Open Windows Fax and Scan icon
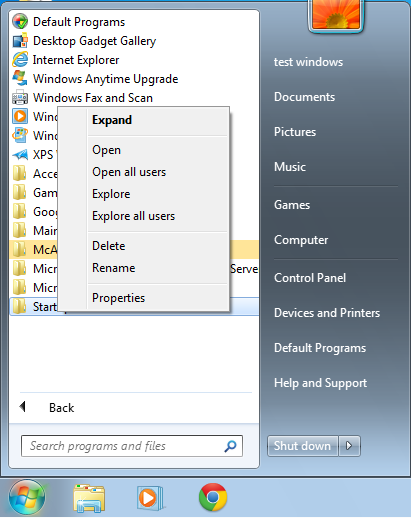The image size is (411, 518). coord(20,98)
